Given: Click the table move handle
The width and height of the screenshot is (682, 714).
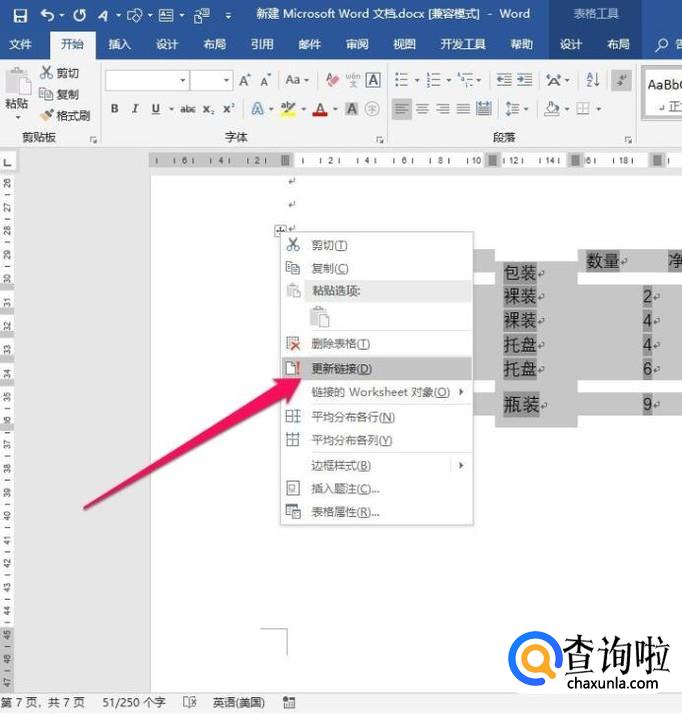Looking at the screenshot, I should click(279, 230).
